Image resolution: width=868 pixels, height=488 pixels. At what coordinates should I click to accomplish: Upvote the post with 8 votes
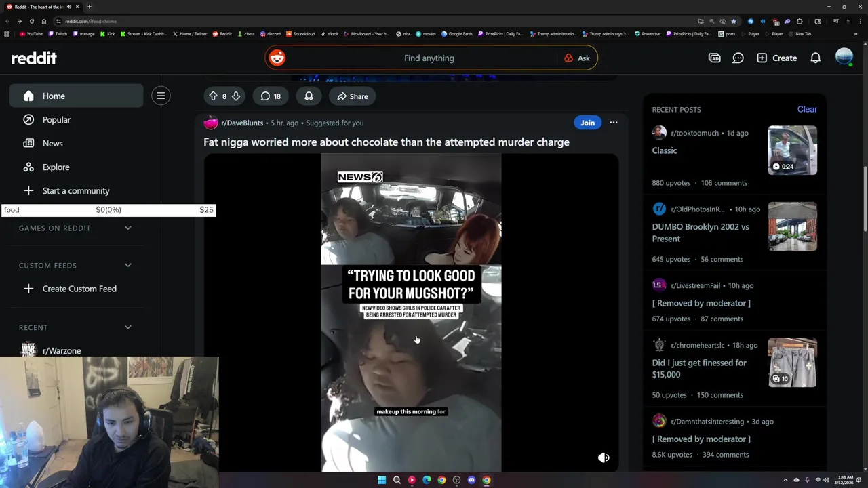point(213,96)
